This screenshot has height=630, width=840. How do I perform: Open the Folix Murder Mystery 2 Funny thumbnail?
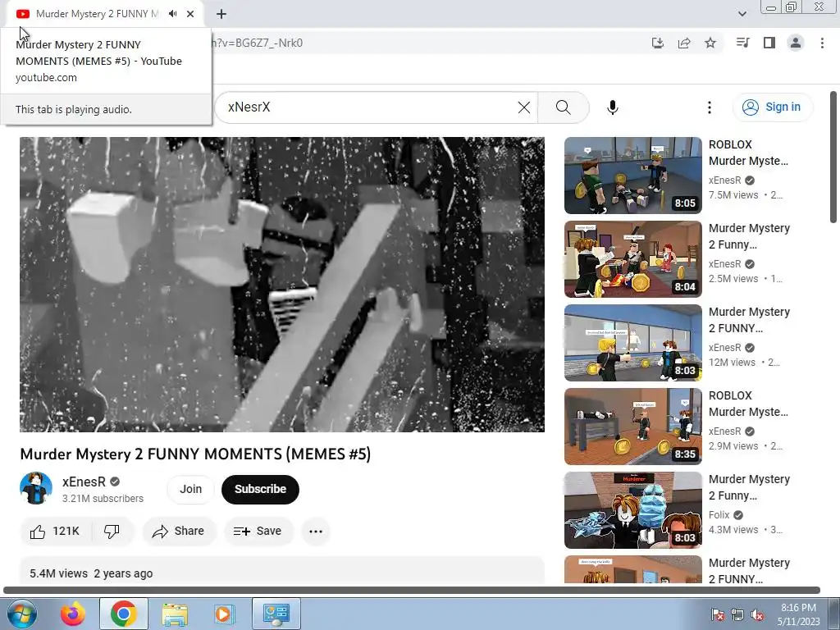(632, 509)
